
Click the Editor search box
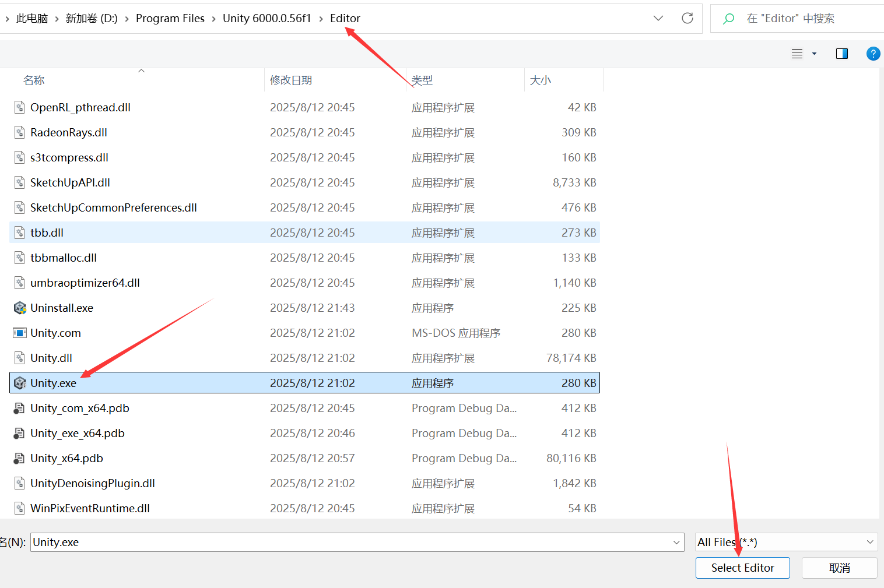point(797,19)
